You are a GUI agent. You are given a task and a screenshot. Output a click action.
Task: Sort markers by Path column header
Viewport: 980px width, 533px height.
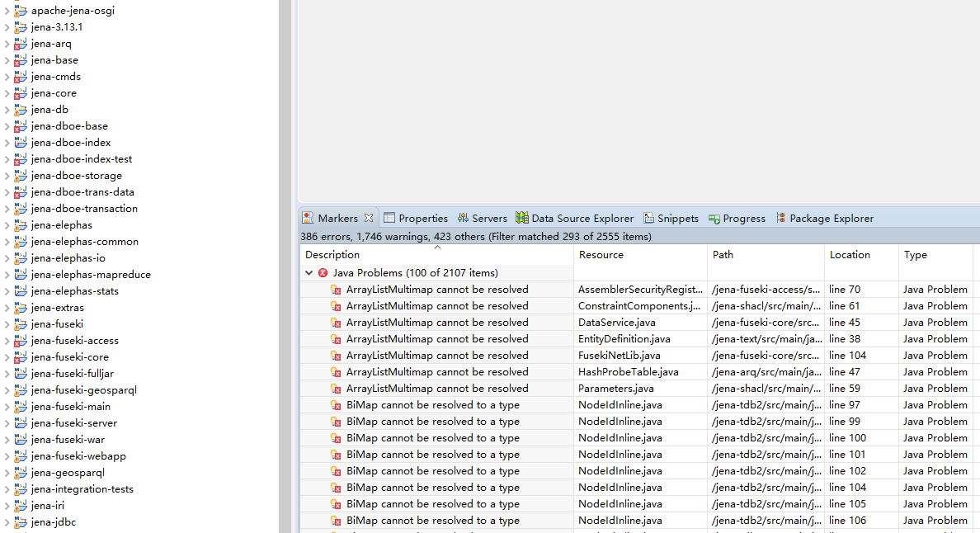pos(766,255)
